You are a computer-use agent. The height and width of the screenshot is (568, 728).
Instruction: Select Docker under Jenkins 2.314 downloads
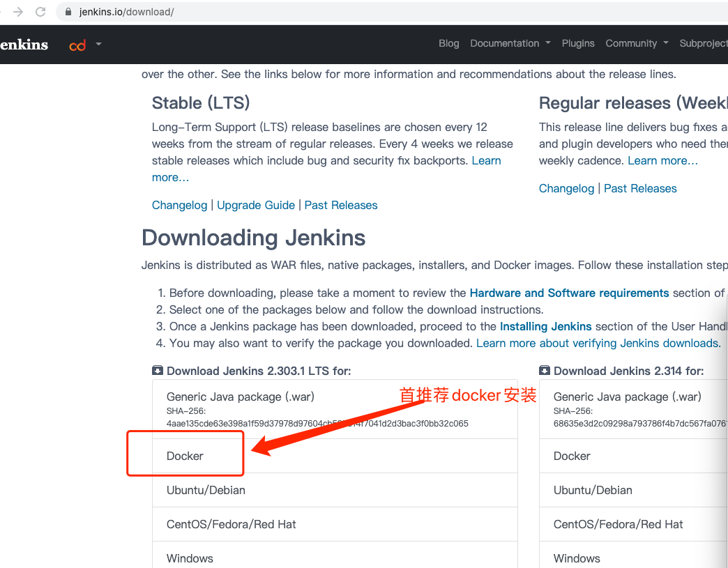point(633,456)
